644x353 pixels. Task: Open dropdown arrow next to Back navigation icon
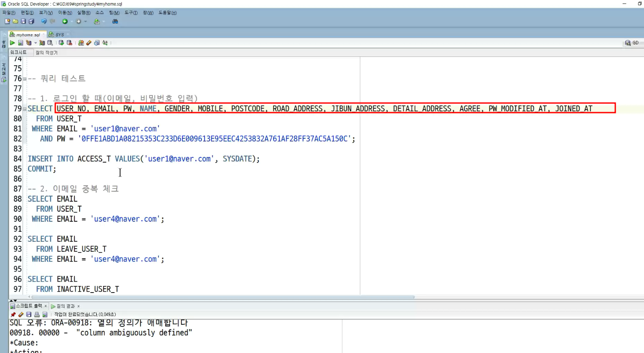[x=72, y=21]
